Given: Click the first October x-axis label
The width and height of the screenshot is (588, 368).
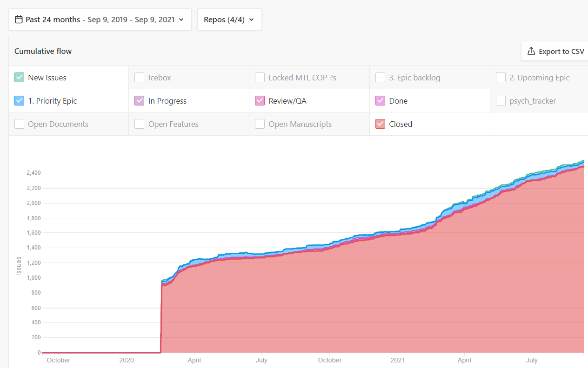Looking at the screenshot, I should click(59, 360).
